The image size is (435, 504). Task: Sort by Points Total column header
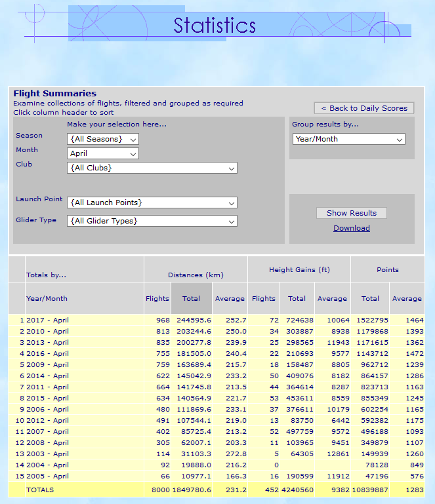(x=370, y=298)
